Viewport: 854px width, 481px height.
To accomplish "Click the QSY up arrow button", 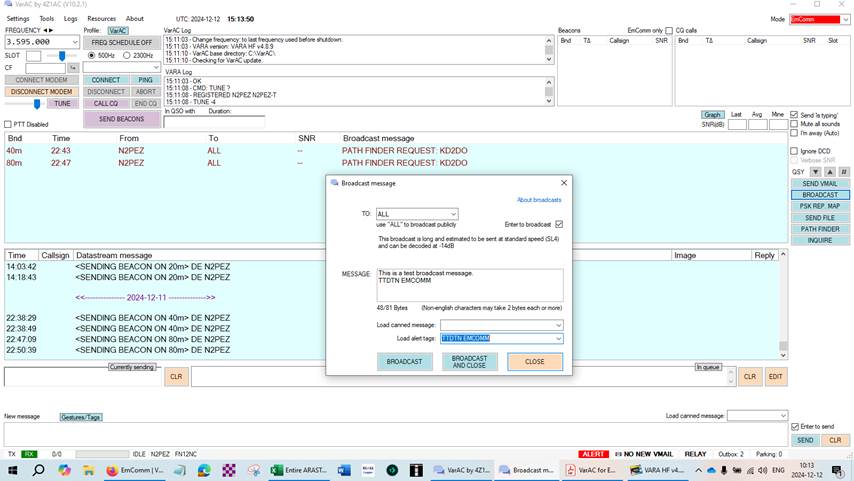I will (x=829, y=172).
